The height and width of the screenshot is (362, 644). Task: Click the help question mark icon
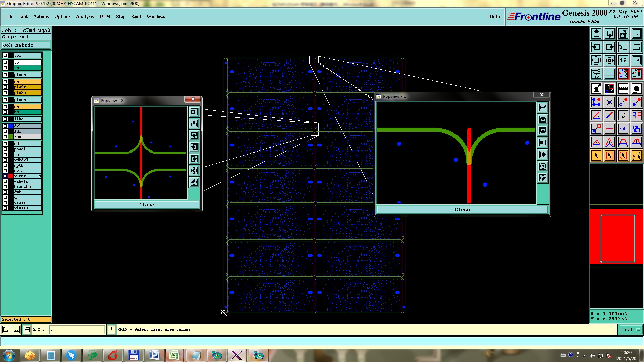[636, 60]
